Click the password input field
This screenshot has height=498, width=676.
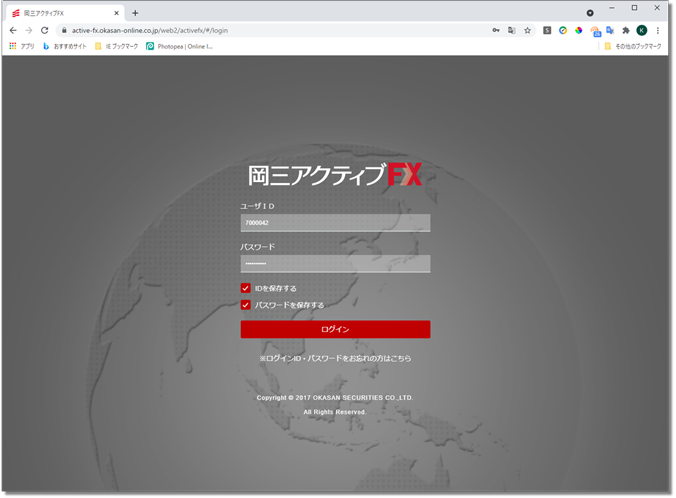[335, 263]
